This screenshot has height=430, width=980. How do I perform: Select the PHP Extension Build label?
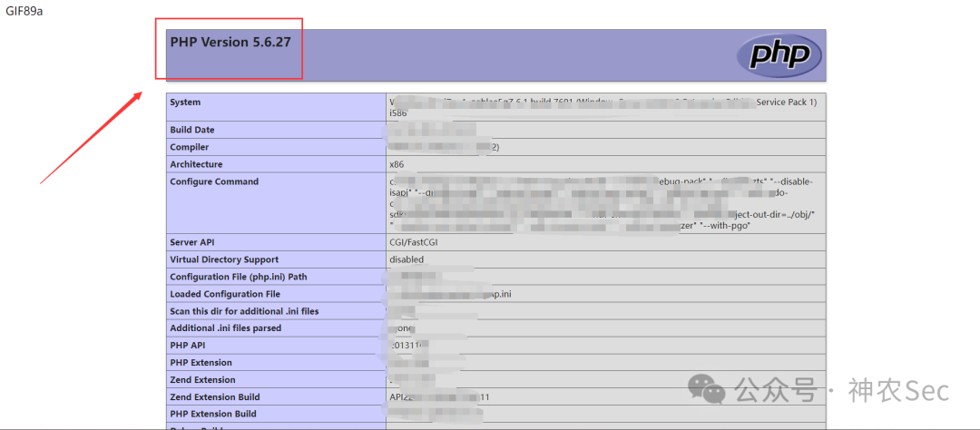pos(213,414)
